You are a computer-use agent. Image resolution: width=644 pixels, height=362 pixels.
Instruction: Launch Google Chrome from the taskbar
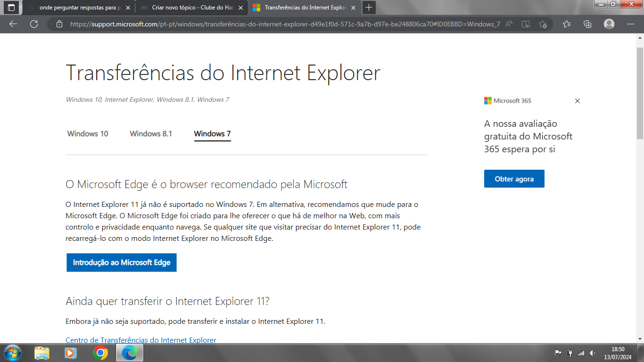(100, 353)
